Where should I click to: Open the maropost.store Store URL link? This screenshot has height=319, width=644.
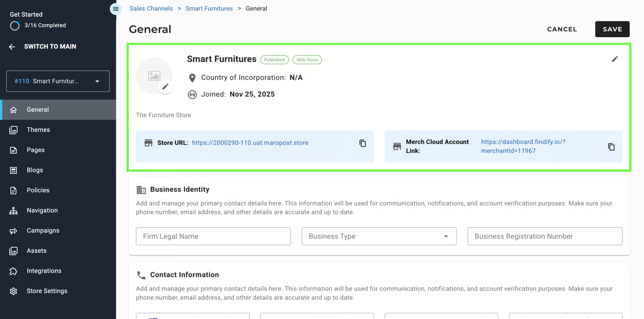250,143
